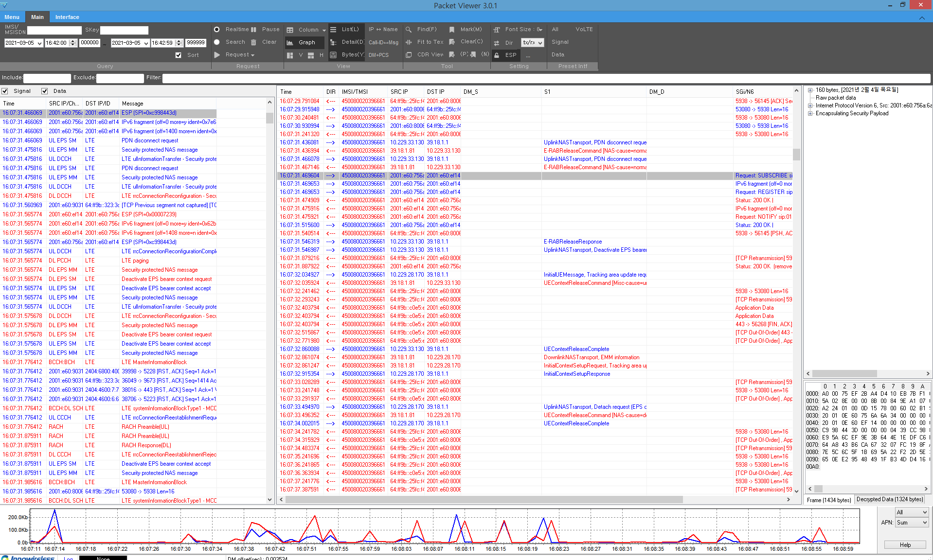Switch to the Main tab
933x560 pixels.
tap(37, 17)
